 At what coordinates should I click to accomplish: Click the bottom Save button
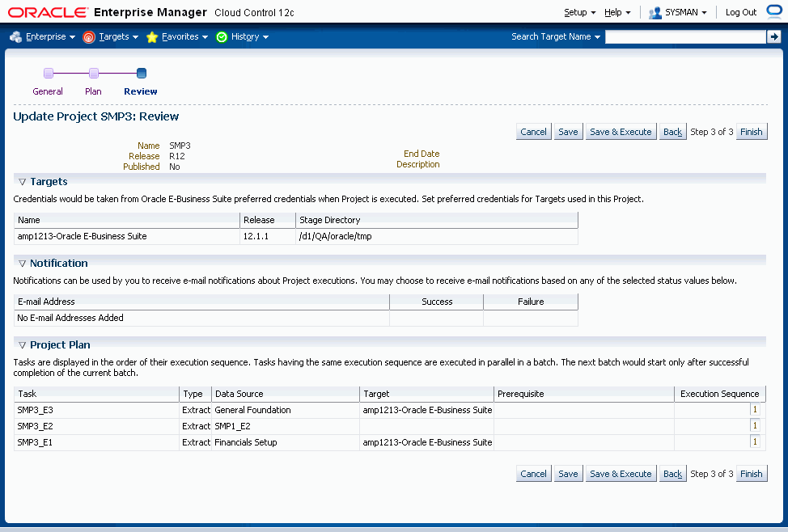[x=569, y=474]
